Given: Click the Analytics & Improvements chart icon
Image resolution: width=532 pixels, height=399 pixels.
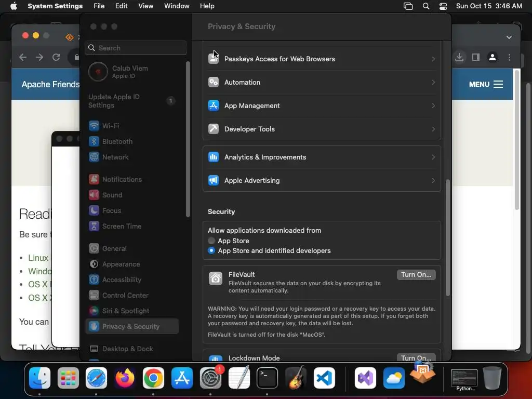Looking at the screenshot, I should [214, 157].
